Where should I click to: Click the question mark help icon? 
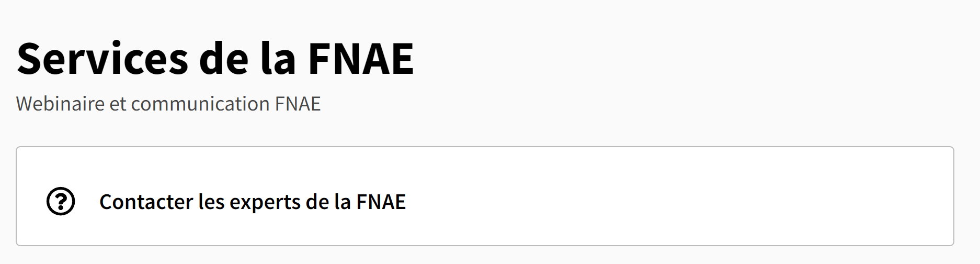61,202
